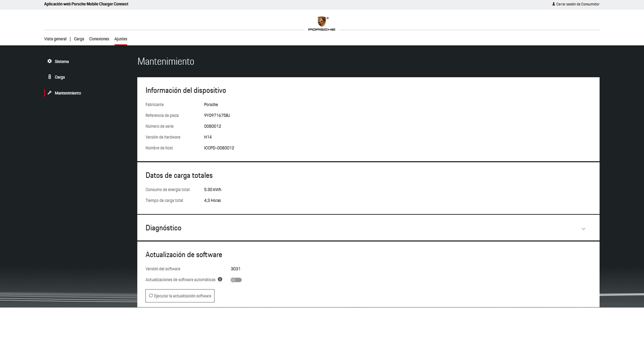The width and height of the screenshot is (644, 362).
Task: Click hardware version value H14
Action: [x=208, y=137]
